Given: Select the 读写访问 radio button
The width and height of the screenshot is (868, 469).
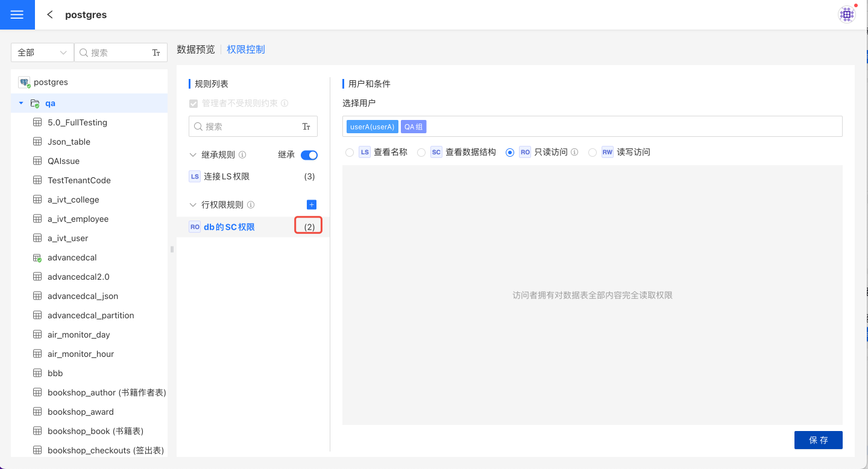Looking at the screenshot, I should point(593,153).
